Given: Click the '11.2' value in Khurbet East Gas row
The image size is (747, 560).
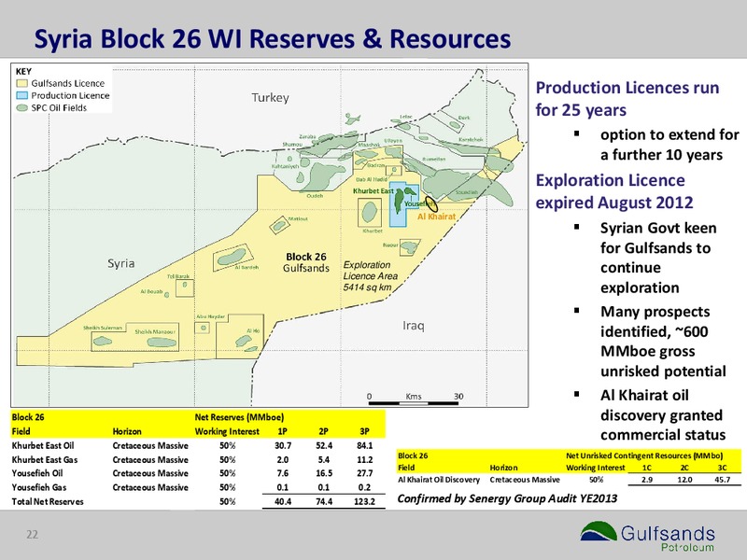Looking at the screenshot, I should (365, 459).
